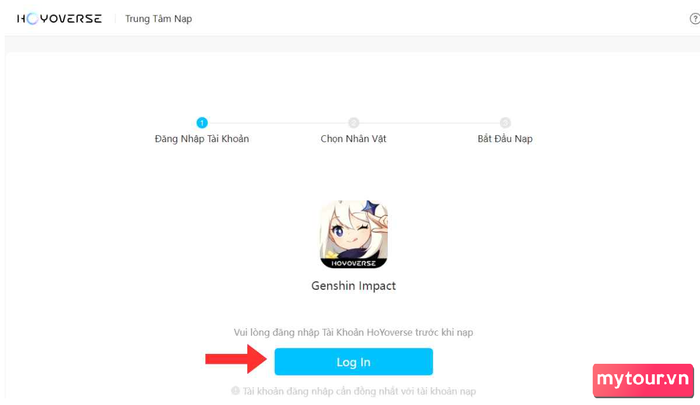Image resolution: width=700 pixels, height=405 pixels.
Task: Go to Đăng Nhập Tài Khoản step
Action: pos(202,139)
